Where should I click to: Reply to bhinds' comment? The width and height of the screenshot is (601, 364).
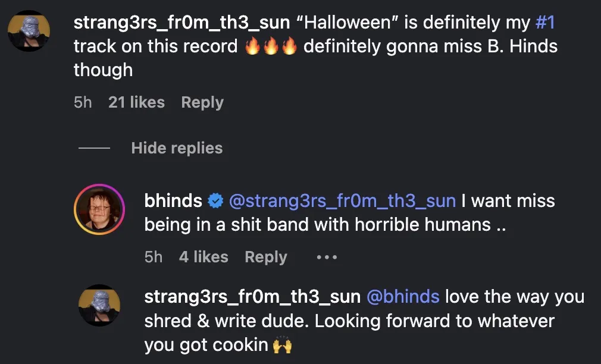(x=266, y=257)
